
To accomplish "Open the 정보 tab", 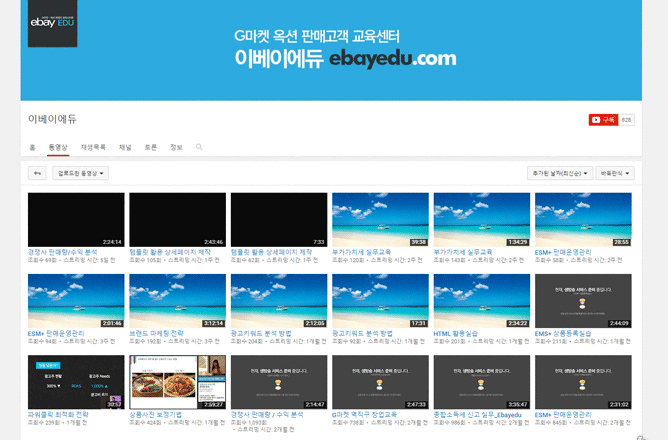I will click(176, 147).
